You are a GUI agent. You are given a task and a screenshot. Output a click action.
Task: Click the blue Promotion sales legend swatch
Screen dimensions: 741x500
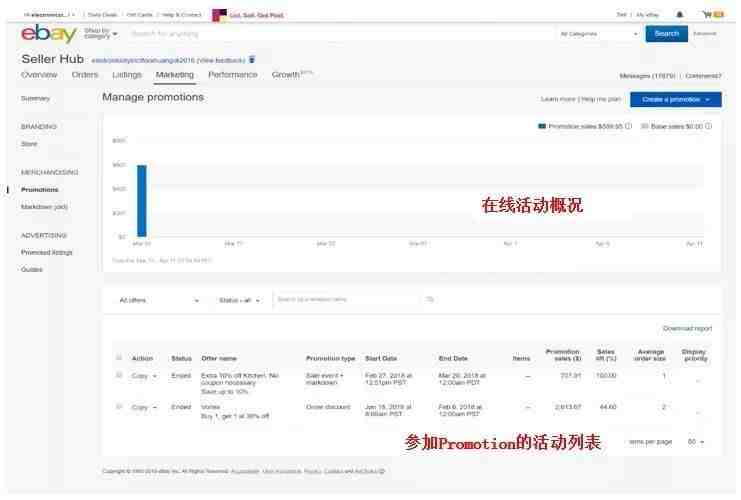pos(542,126)
